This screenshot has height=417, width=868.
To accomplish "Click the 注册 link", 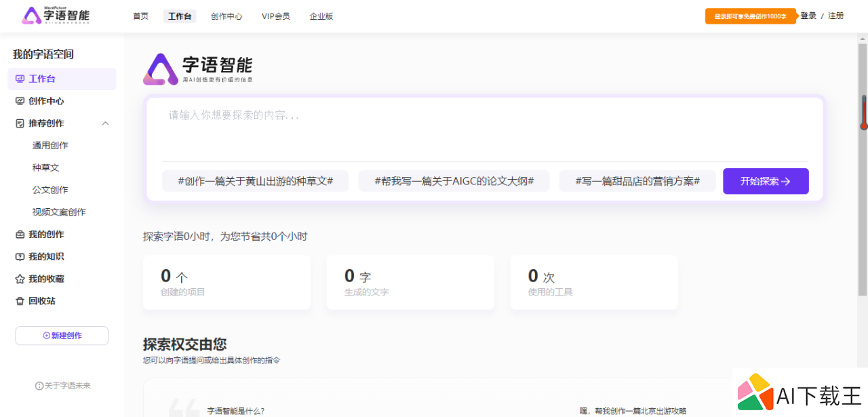I will coord(836,16).
